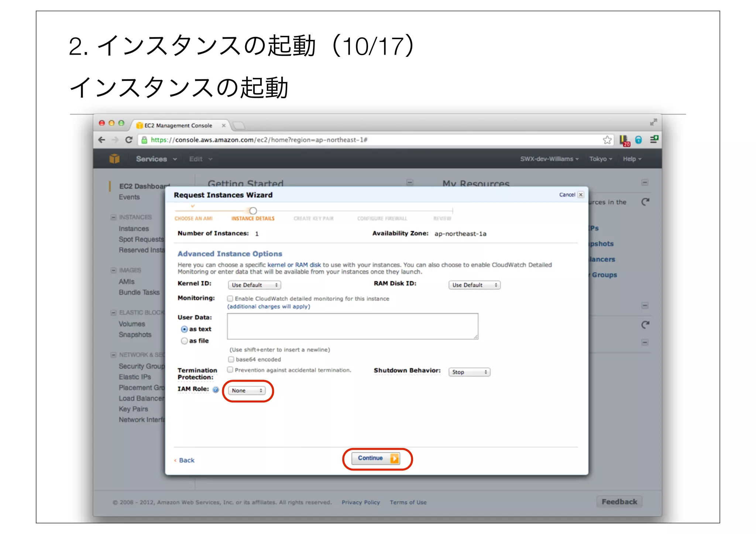Click the browser back arrow
Image resolution: width=756 pixels, height=534 pixels.
click(102, 140)
